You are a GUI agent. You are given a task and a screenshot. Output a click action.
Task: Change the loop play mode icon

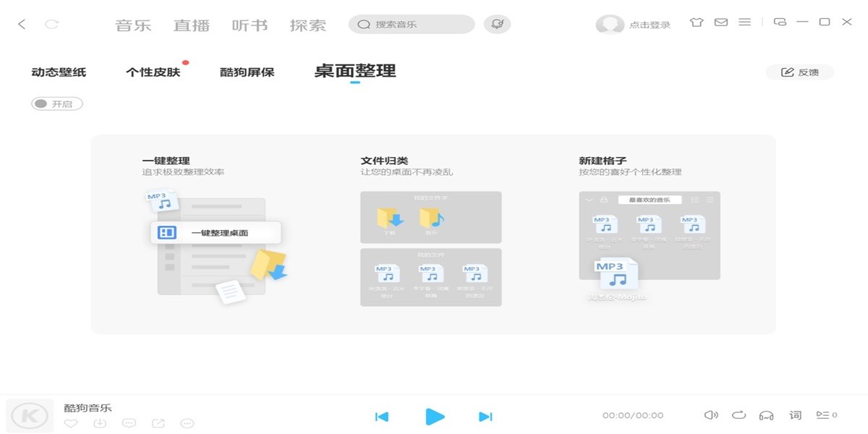click(x=739, y=415)
